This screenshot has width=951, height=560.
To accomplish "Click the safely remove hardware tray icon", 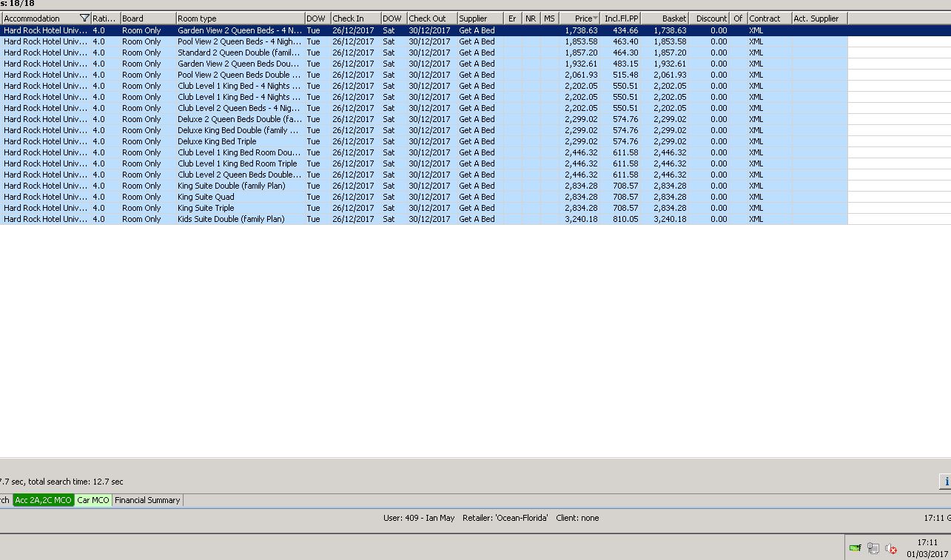I will tap(873, 548).
